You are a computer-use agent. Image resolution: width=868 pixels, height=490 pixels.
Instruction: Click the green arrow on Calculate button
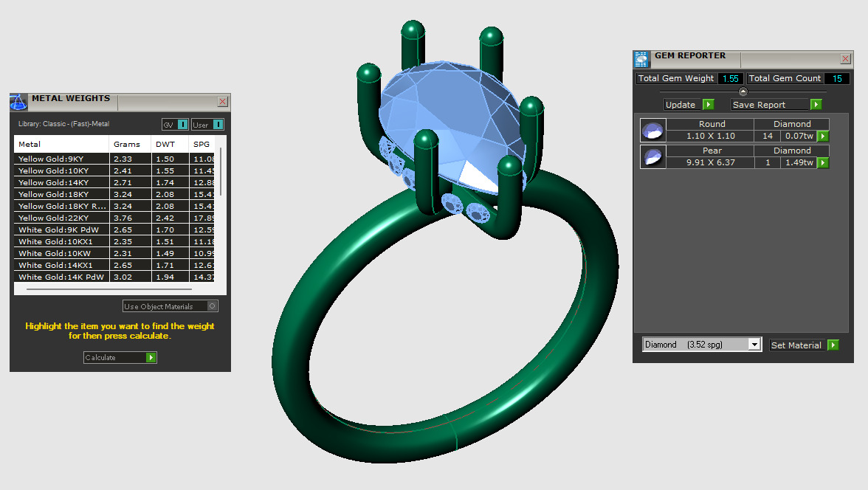151,358
